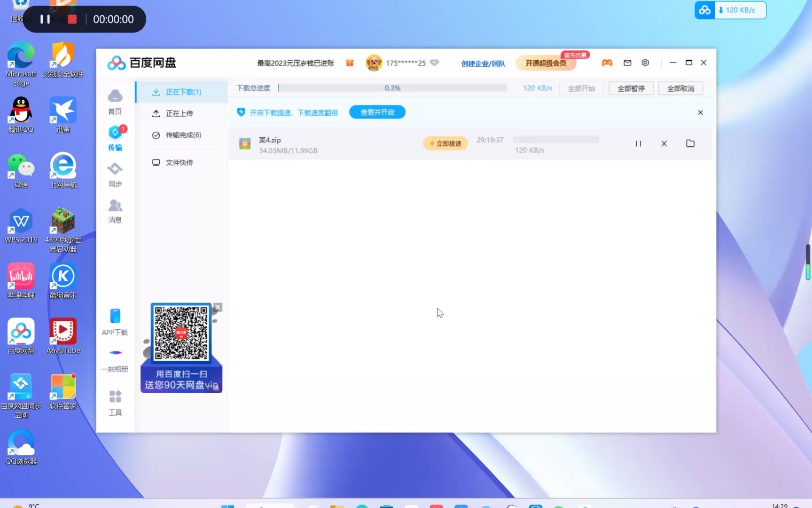Open 百度网盘 desktop shortcut
The image size is (812, 508).
pos(21,336)
